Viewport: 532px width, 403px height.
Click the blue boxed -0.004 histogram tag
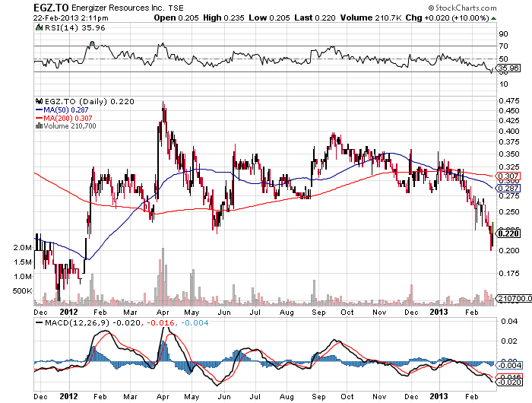[x=509, y=365]
